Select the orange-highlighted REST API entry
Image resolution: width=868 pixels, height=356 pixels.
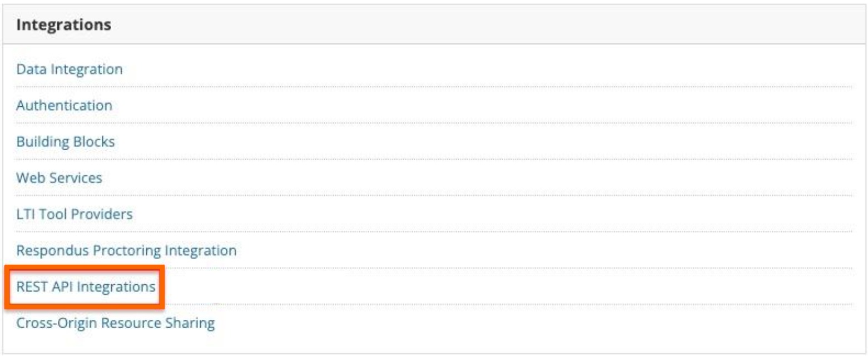click(86, 286)
